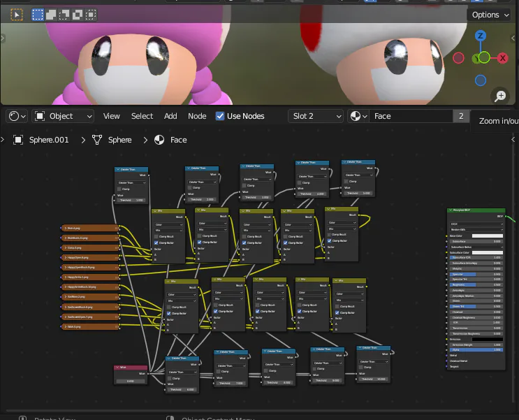The width and height of the screenshot is (519, 420).
Task: Toggle the Use Nodes checkbox
Action: 220,116
